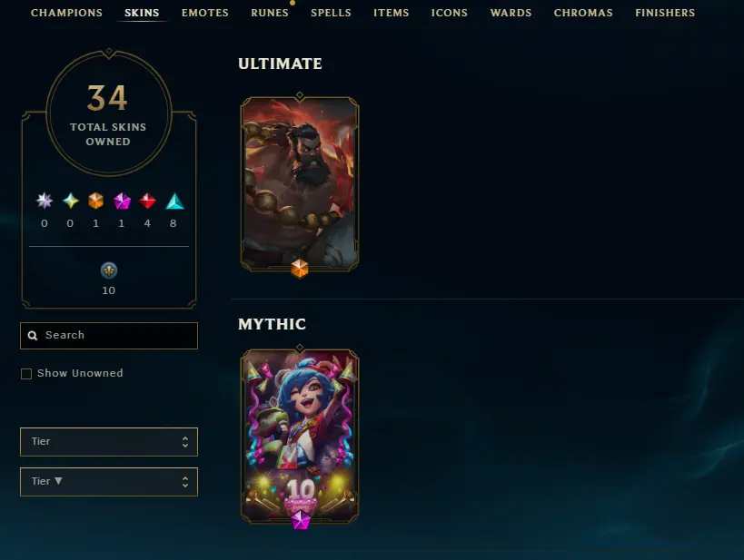Click the arrows on the Tier sort dropdown

(185, 482)
